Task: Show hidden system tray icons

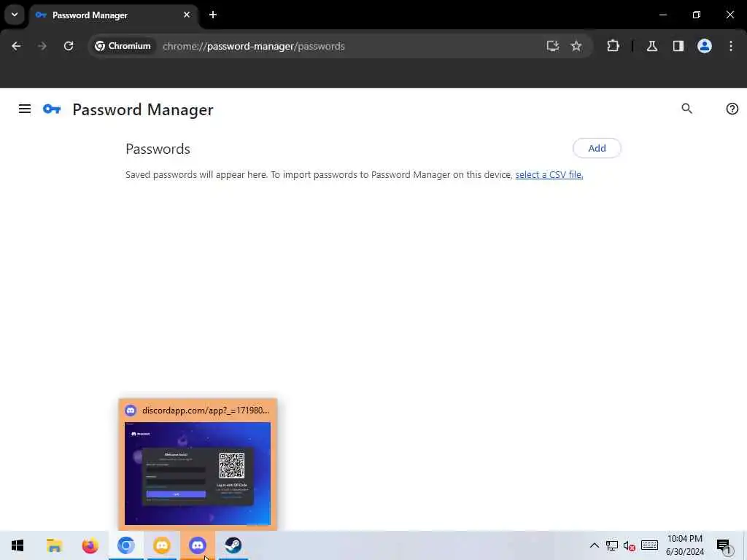Action: click(x=594, y=545)
